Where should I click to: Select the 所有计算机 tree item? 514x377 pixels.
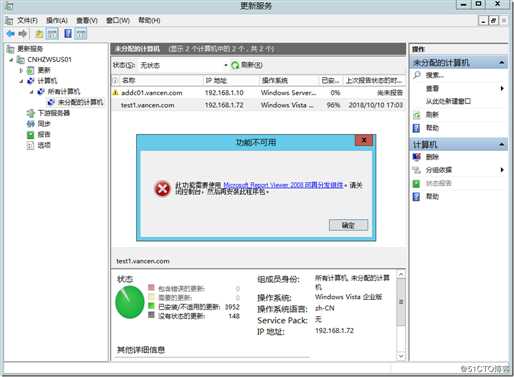point(64,91)
